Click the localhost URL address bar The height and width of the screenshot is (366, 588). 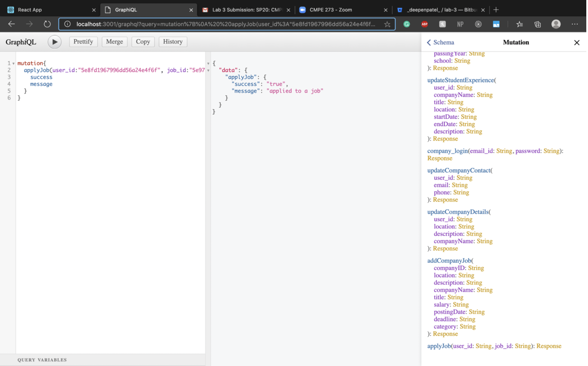[225, 24]
